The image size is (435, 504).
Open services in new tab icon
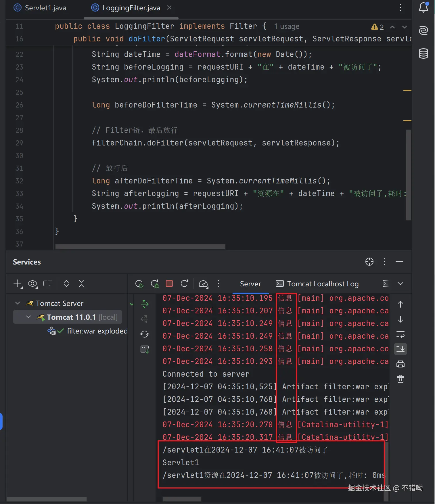[48, 283]
